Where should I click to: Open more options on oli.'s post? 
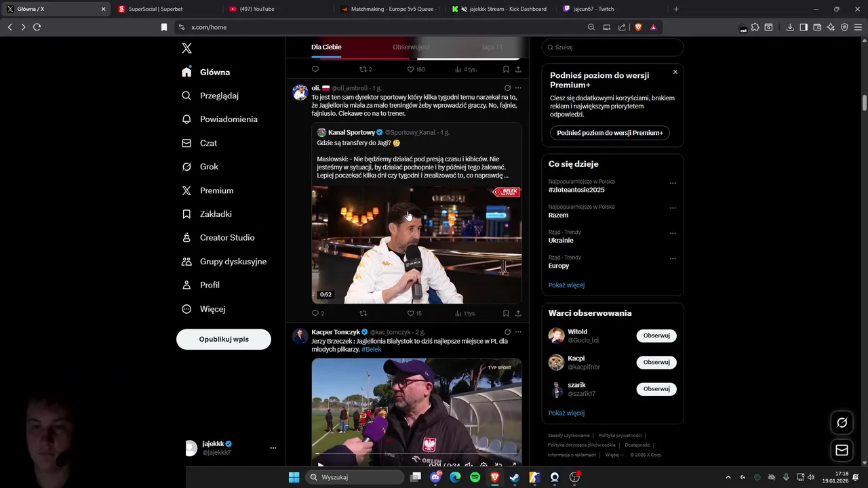(x=518, y=88)
